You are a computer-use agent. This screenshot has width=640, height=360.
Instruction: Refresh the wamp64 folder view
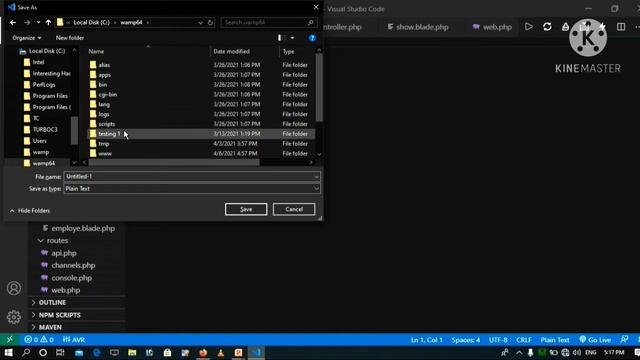coord(210,22)
